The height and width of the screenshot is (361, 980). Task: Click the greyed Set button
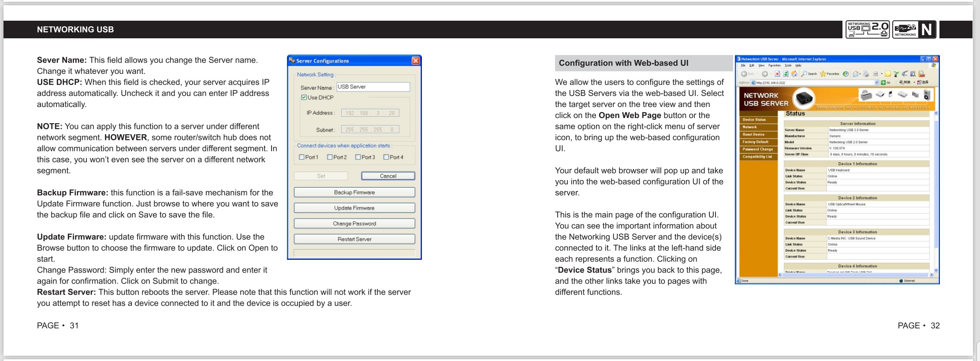pyautogui.click(x=321, y=176)
